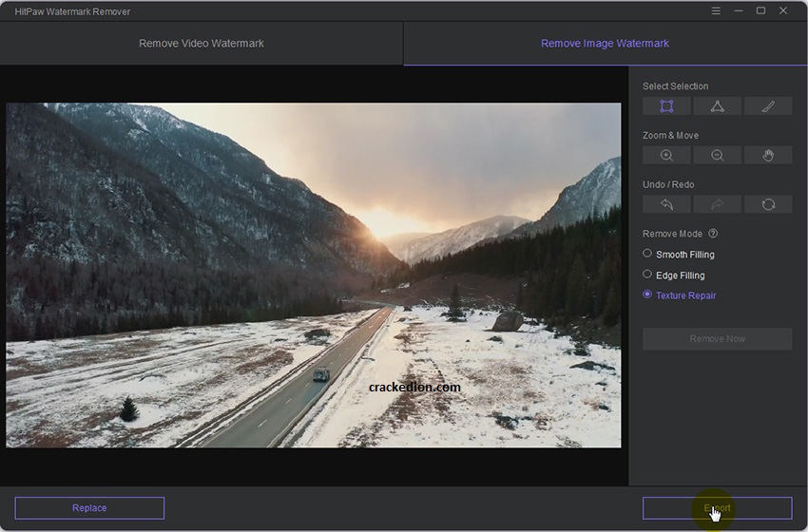Select the polygon selection tool
808x532 pixels.
pyautogui.click(x=718, y=106)
